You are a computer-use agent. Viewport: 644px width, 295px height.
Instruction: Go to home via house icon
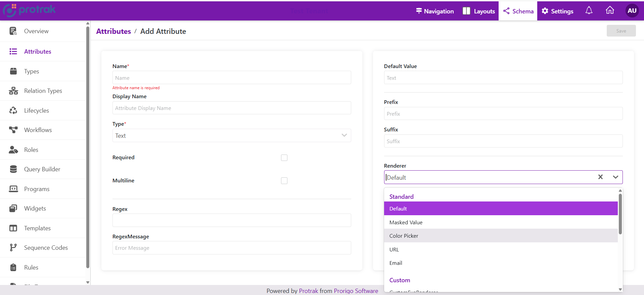tap(610, 11)
